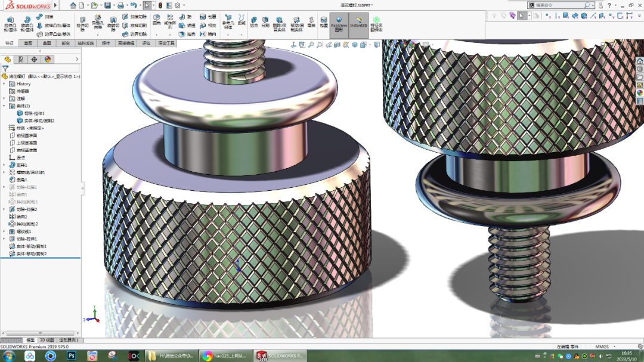Select the Extruded Boss/Base (拉伸凸台/基体) tool
Screen dimensions: 644x362
tap(10, 23)
